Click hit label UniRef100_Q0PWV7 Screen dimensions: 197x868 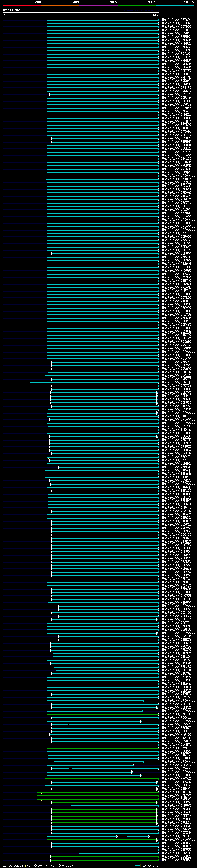click(x=177, y=806)
